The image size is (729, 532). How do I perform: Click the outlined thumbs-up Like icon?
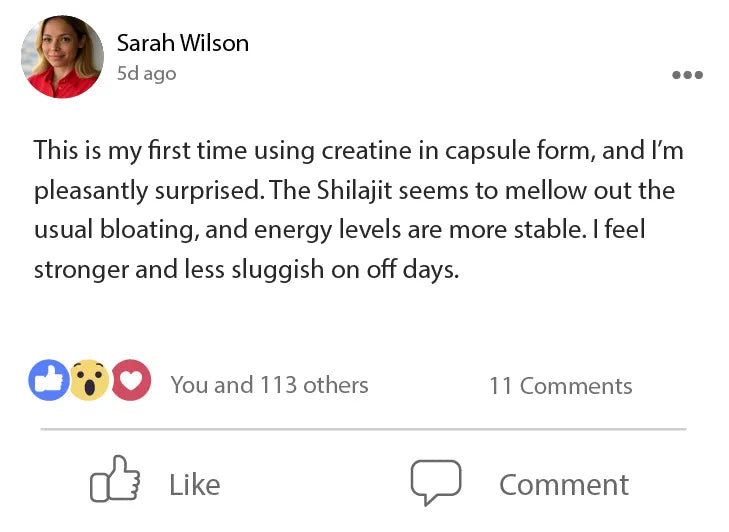[x=115, y=480]
